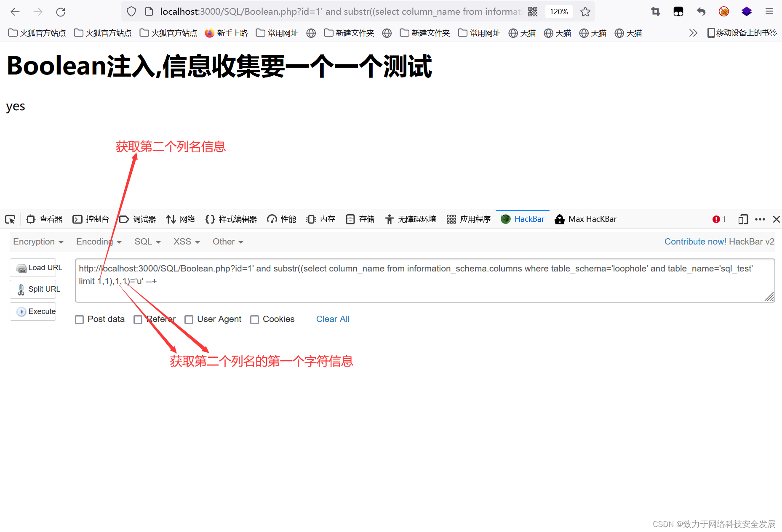Switch to the 网络 network tab

(x=181, y=219)
